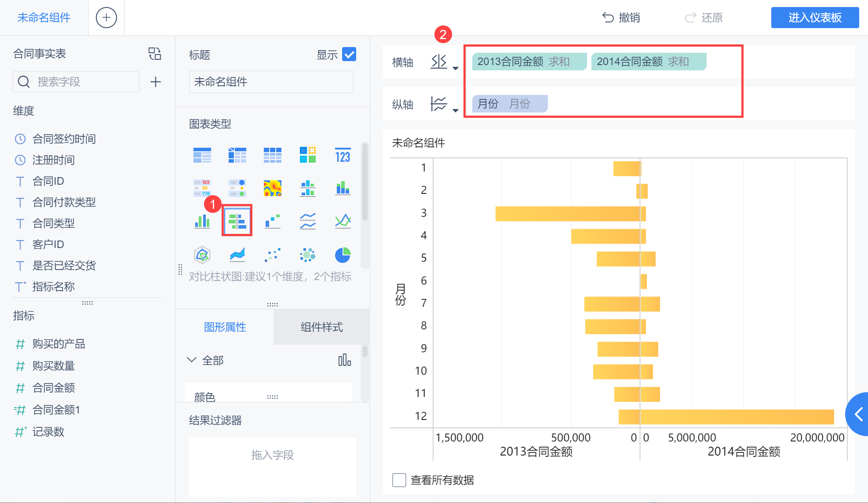Image resolution: width=868 pixels, height=503 pixels.
Task: Expand the blue side panel arrow
Action: click(858, 414)
